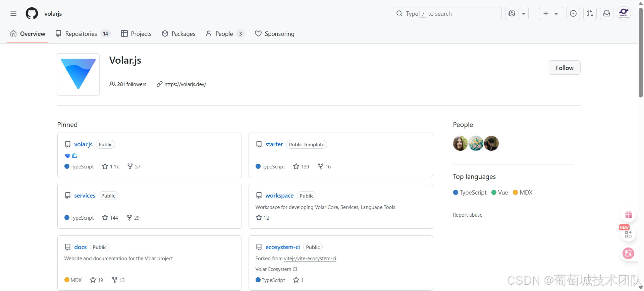
Task: Open the starter pinned repository
Action: [274, 144]
